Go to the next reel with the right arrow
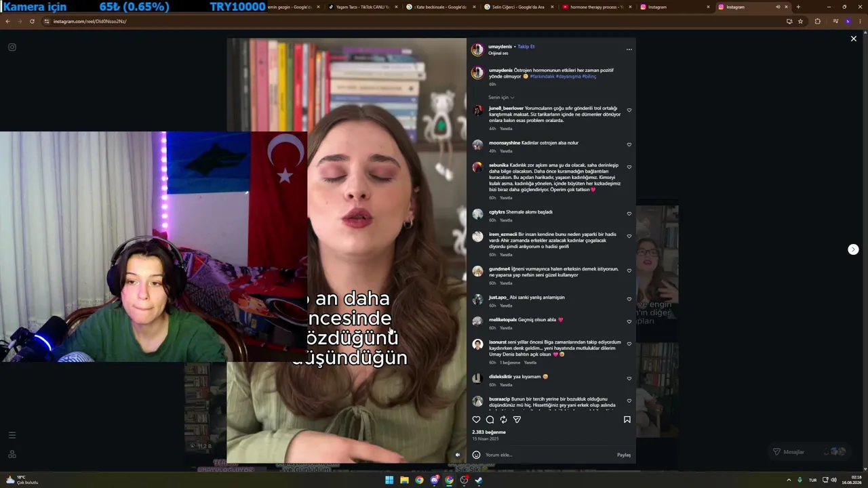 (853, 249)
